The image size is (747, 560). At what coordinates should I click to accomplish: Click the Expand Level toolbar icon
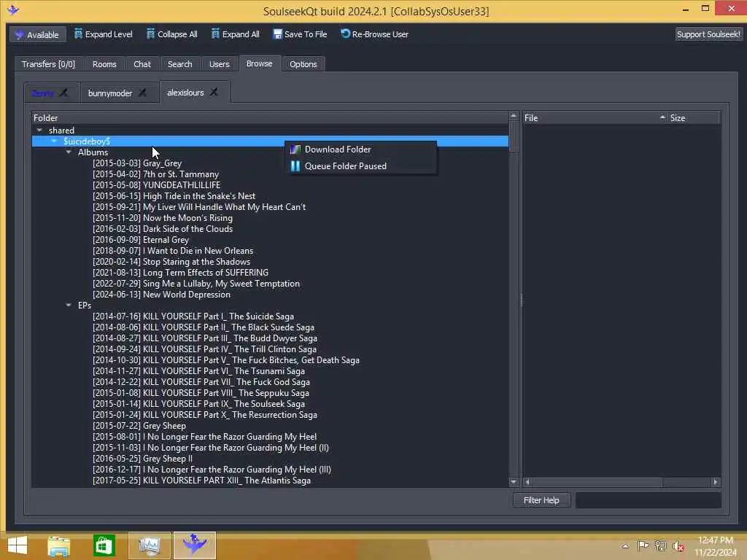78,34
